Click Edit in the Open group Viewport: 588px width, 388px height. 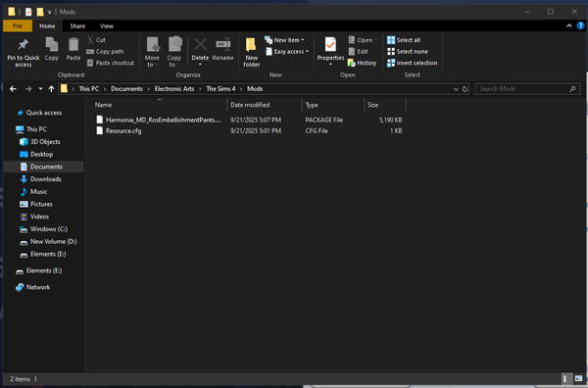tap(358, 51)
